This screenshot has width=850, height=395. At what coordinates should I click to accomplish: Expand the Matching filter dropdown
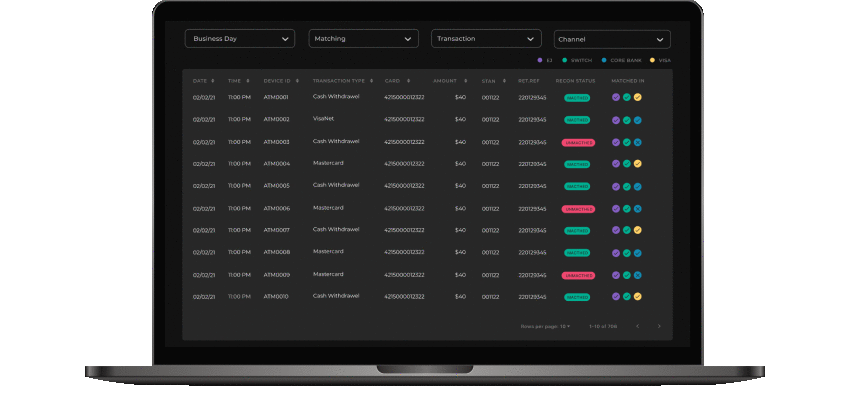pos(363,38)
